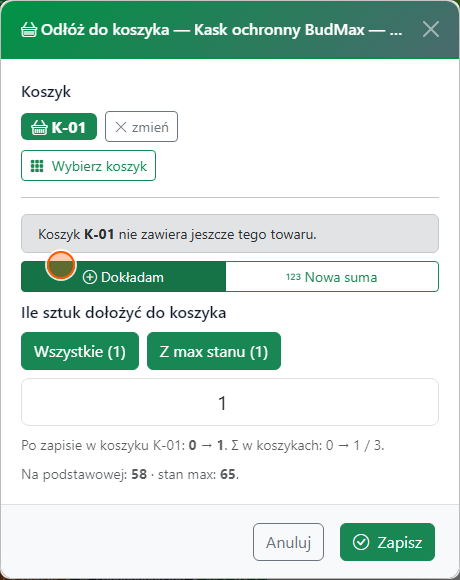Click the checkmark icon on Zapisz

[361, 542]
